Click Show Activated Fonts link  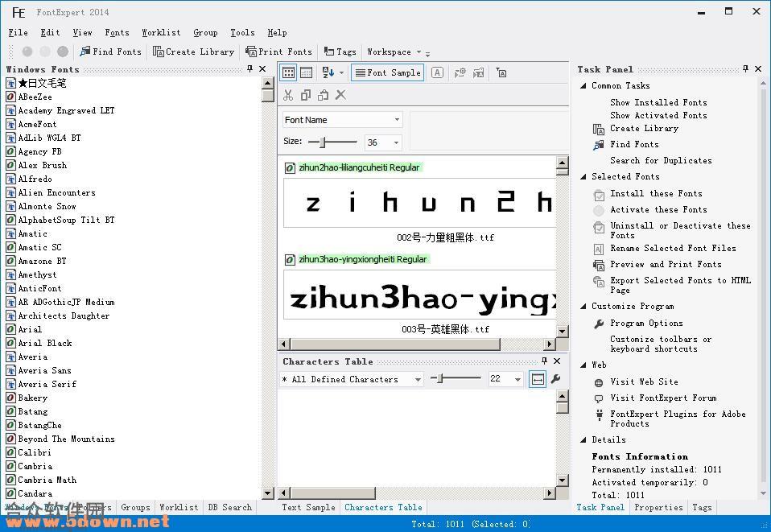point(658,115)
